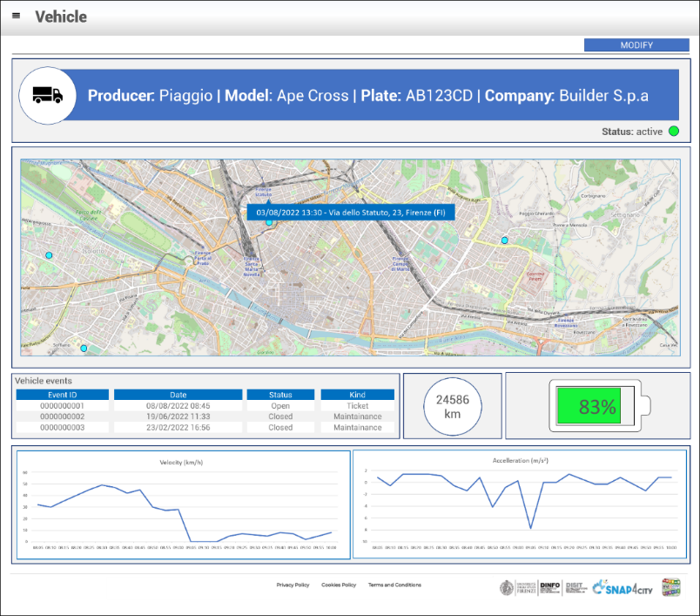Open the Cookies Policy link
This screenshot has width=700, height=616.
tap(339, 586)
